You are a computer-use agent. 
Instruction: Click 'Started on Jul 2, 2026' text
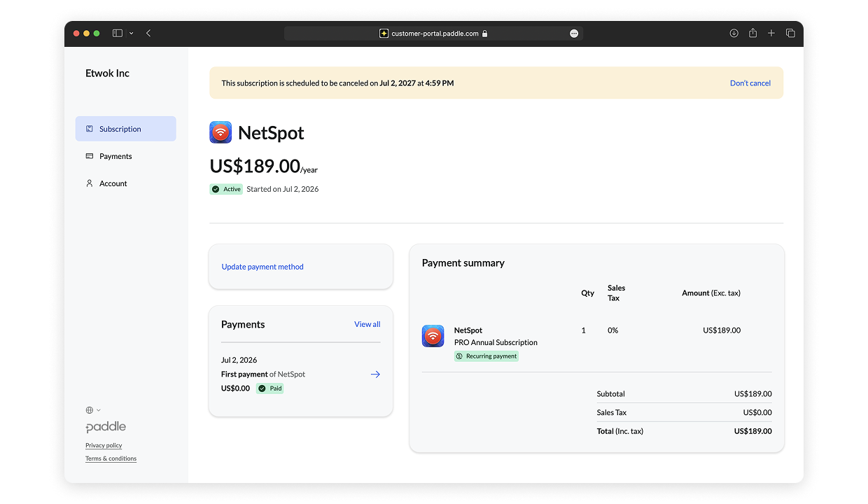click(283, 189)
